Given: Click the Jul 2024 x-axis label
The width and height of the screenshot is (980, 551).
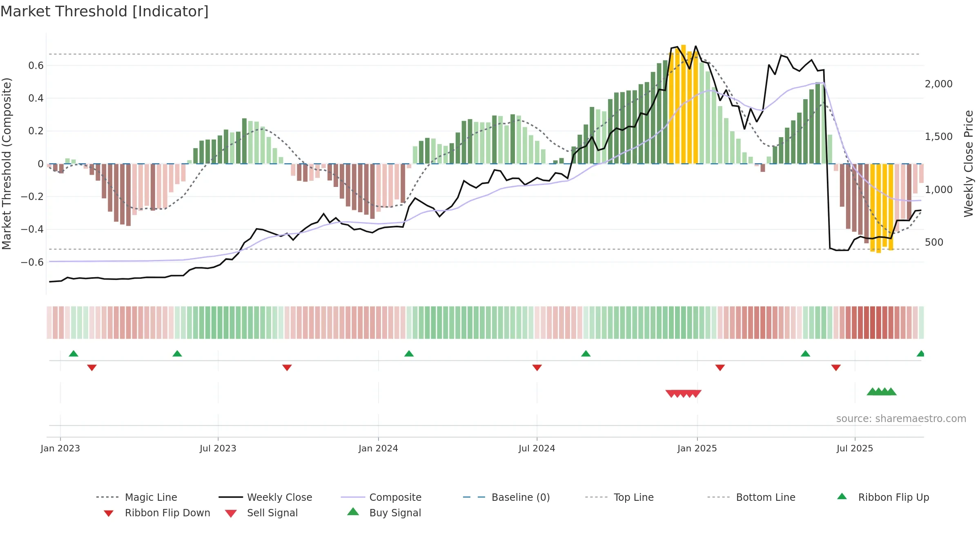Looking at the screenshot, I should click(x=537, y=449).
